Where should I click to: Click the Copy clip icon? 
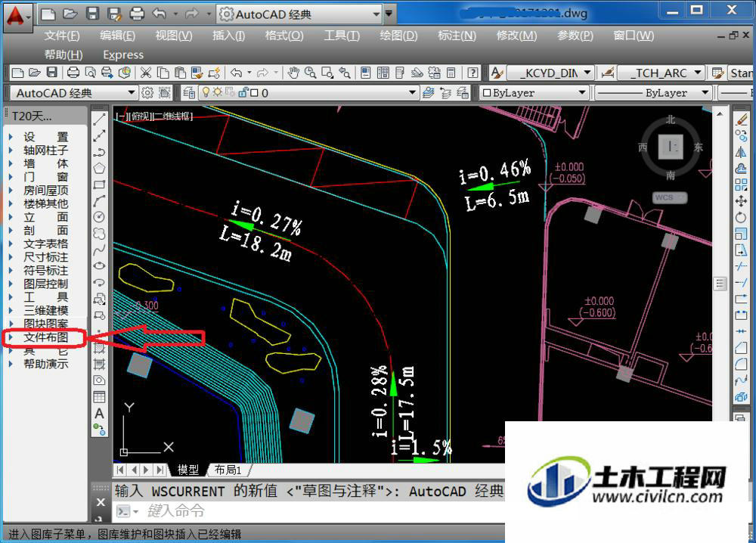click(163, 73)
